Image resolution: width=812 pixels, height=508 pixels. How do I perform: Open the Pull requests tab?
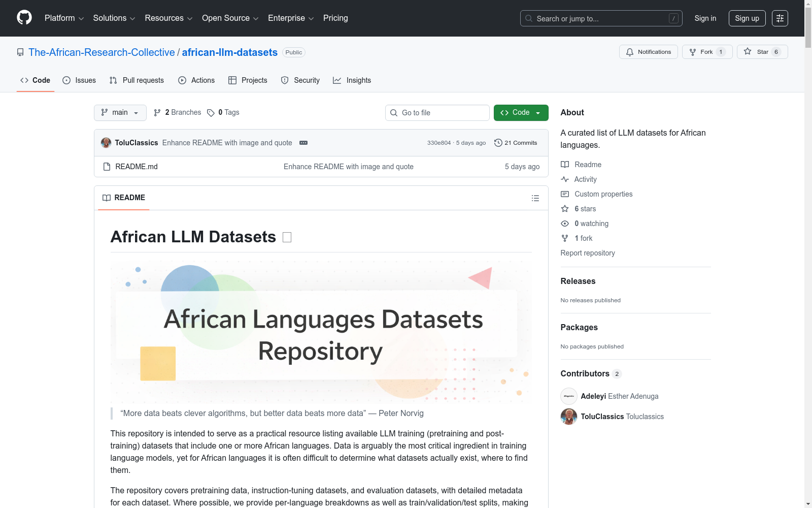(x=137, y=80)
